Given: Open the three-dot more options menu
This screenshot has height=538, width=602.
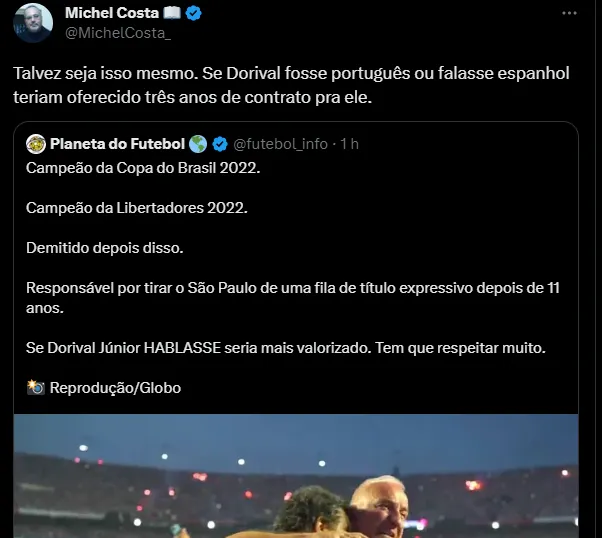Looking at the screenshot, I should [569, 13].
